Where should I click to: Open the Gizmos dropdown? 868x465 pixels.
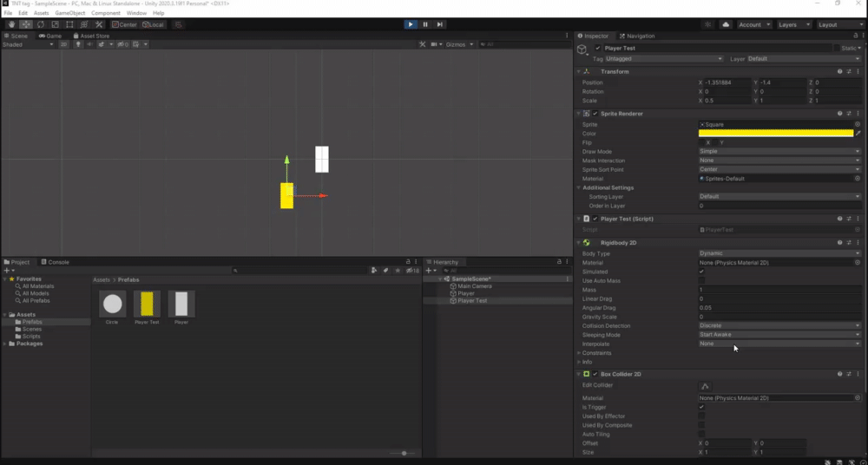point(459,44)
